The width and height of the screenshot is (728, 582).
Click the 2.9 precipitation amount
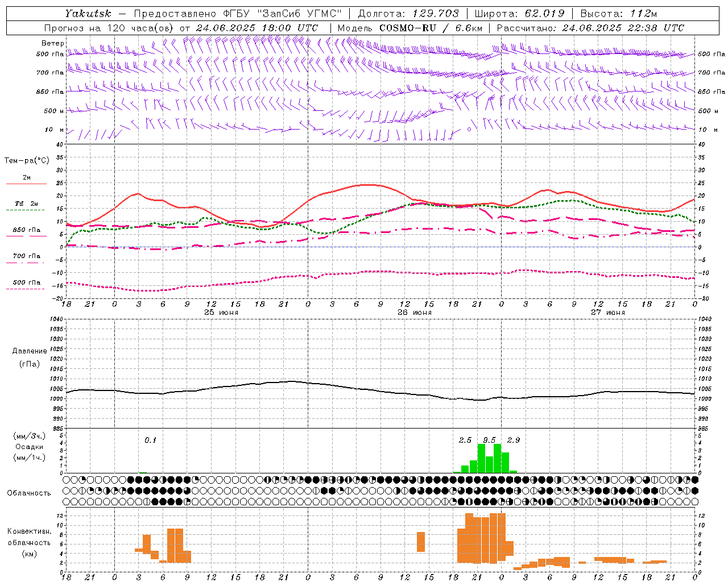(x=514, y=440)
